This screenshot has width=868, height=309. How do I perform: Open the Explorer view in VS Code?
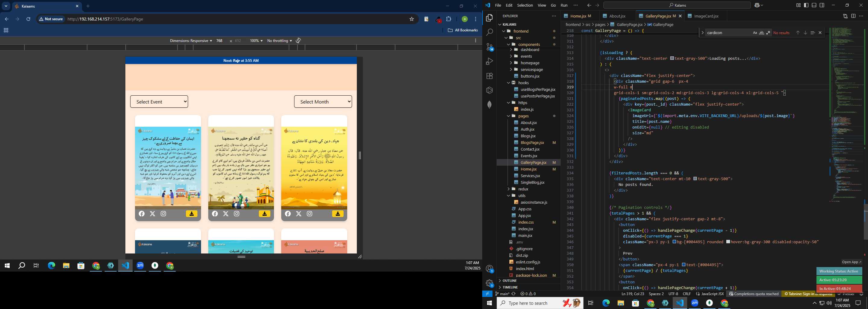click(489, 18)
